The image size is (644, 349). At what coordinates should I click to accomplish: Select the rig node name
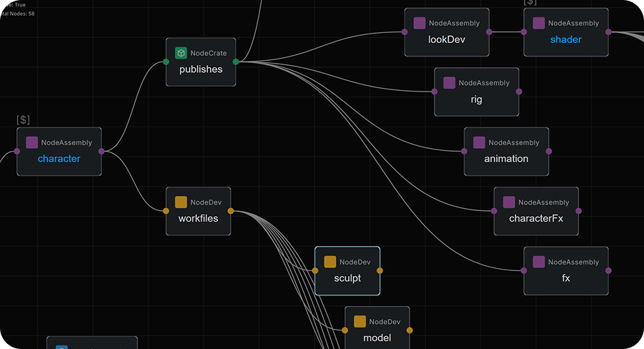477,99
